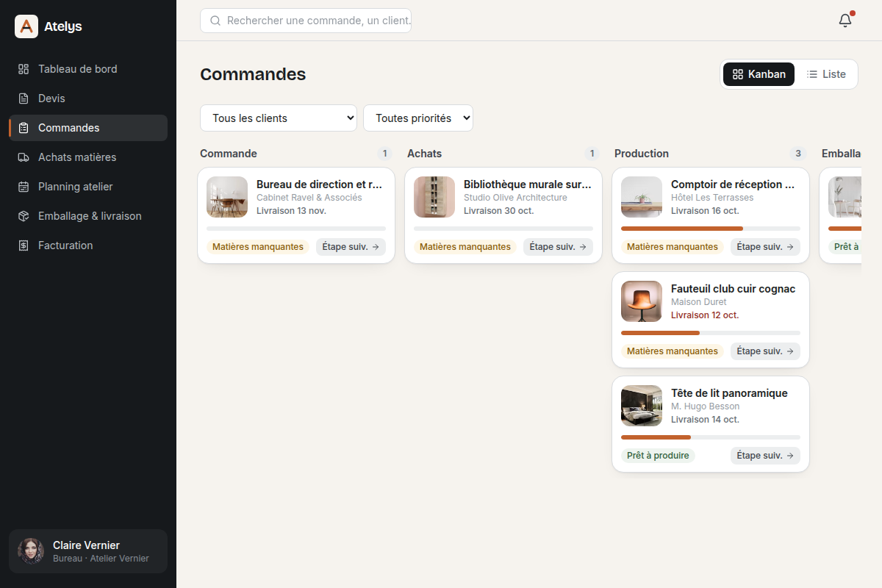Open Bureau de direction card thumbnail

[x=227, y=197]
